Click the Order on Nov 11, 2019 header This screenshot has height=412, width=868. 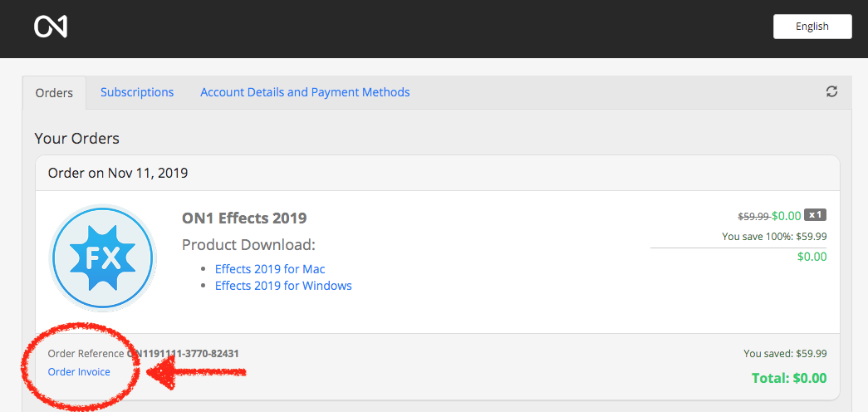click(118, 174)
